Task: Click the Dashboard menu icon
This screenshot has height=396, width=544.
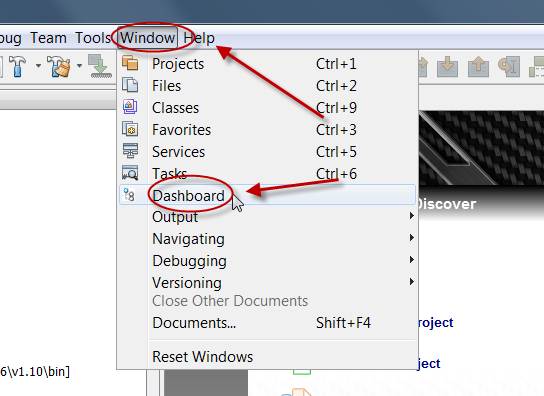Action: [x=129, y=195]
